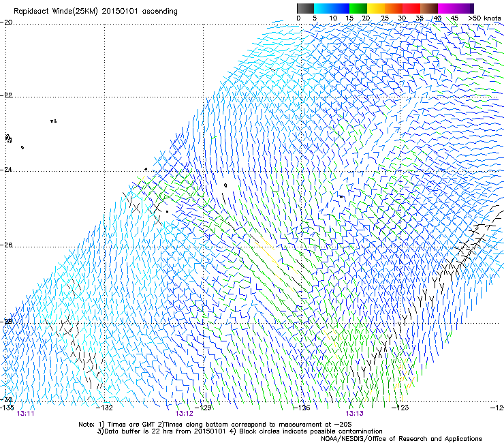The image size is (504, 443).
Task: Click the ">50 knots" scale label
Action: coord(484,18)
